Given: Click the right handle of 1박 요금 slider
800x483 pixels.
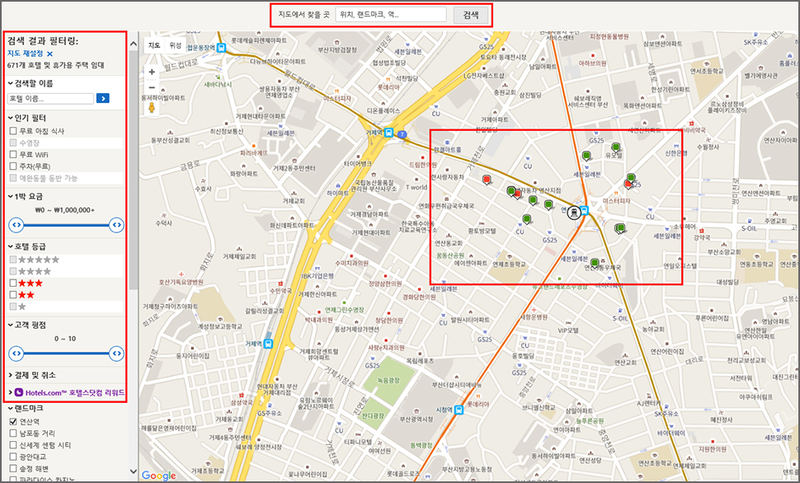Looking at the screenshot, I should [x=116, y=225].
